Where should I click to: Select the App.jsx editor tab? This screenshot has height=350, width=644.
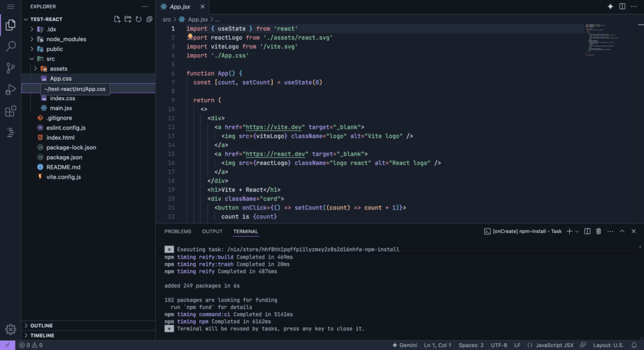click(x=179, y=6)
